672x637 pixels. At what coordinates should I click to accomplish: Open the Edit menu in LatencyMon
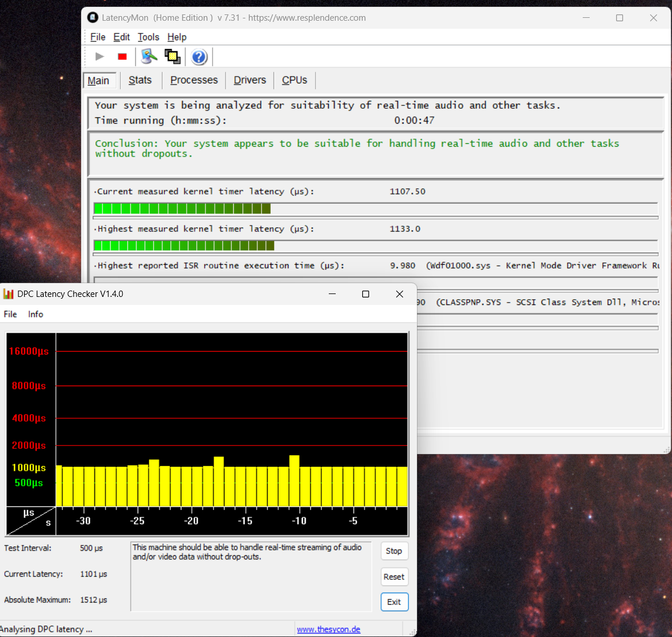point(122,37)
